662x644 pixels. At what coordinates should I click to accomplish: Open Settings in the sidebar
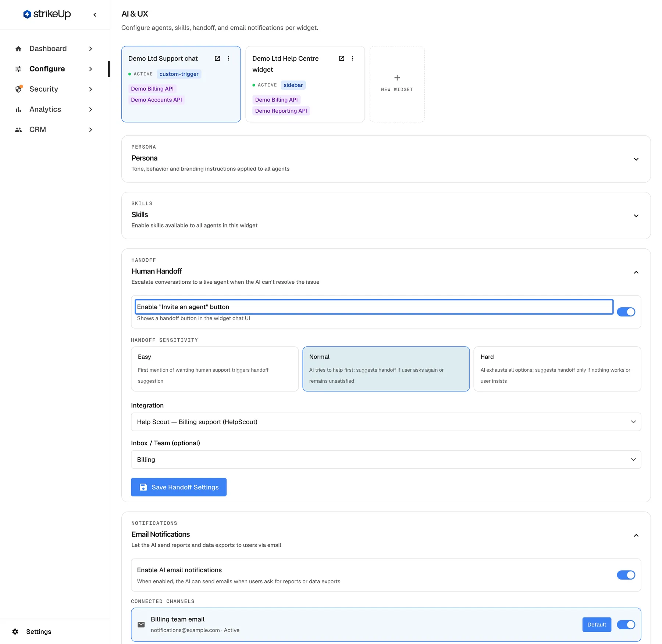pyautogui.click(x=39, y=631)
